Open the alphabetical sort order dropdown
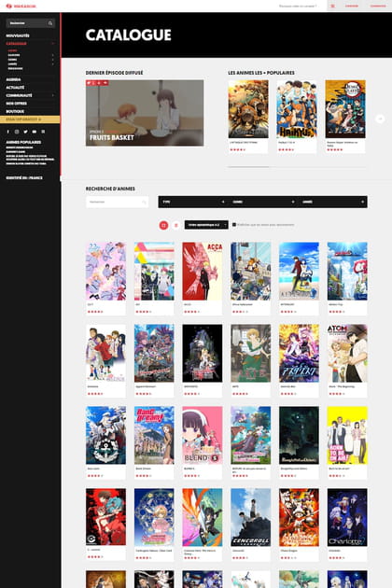The image size is (392, 588). tap(206, 225)
